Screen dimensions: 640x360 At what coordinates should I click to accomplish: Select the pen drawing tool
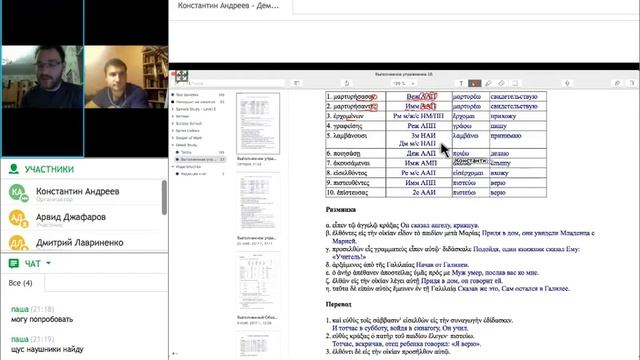(488, 83)
